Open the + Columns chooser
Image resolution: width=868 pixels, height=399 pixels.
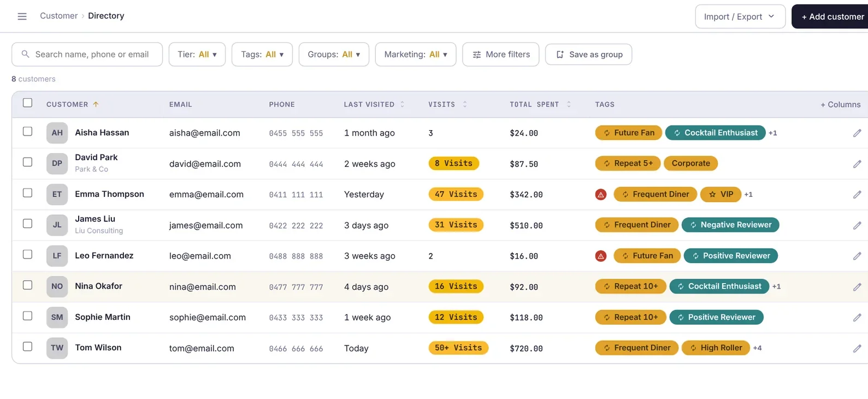click(841, 104)
